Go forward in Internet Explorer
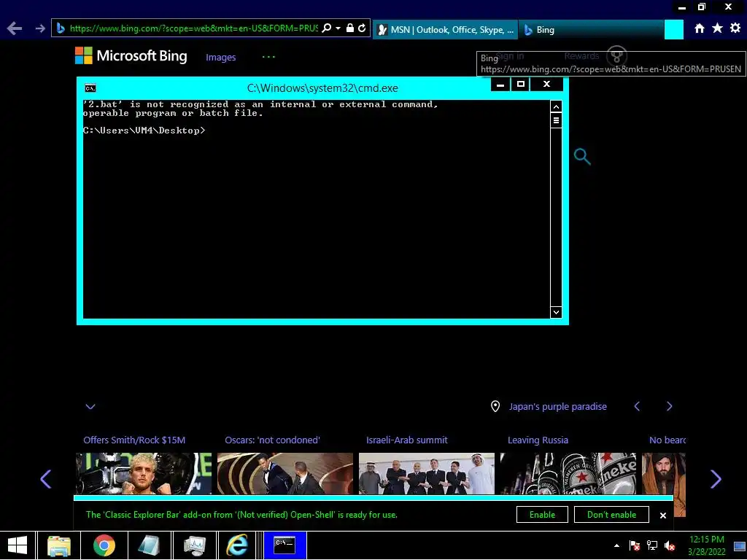 coord(40,28)
